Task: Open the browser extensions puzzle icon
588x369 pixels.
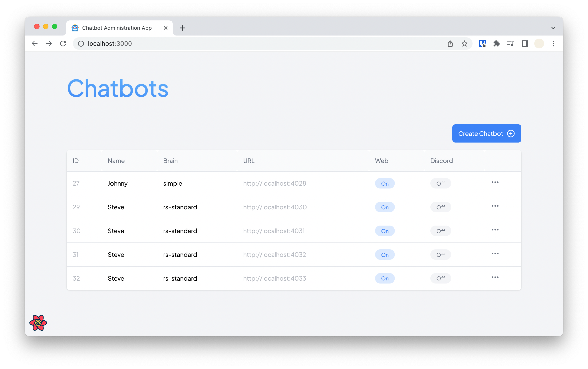Action: click(497, 44)
